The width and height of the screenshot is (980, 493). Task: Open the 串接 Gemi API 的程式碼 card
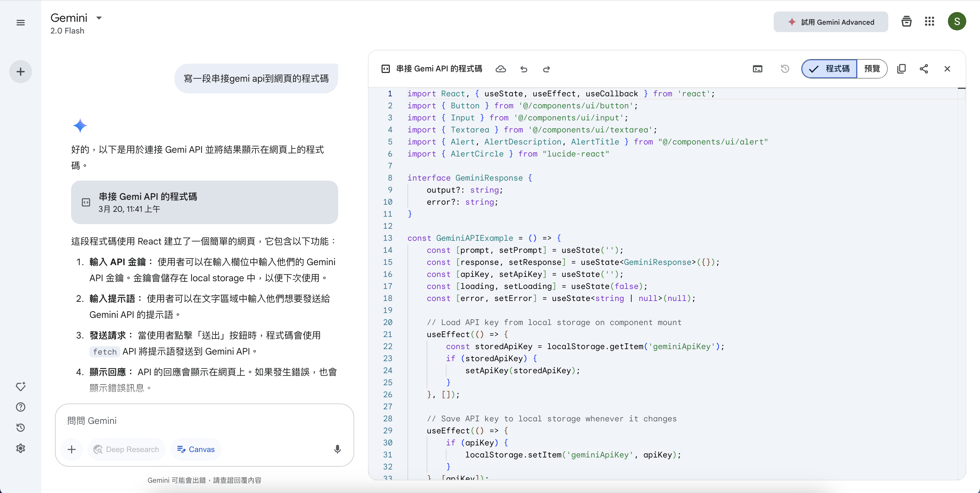204,202
